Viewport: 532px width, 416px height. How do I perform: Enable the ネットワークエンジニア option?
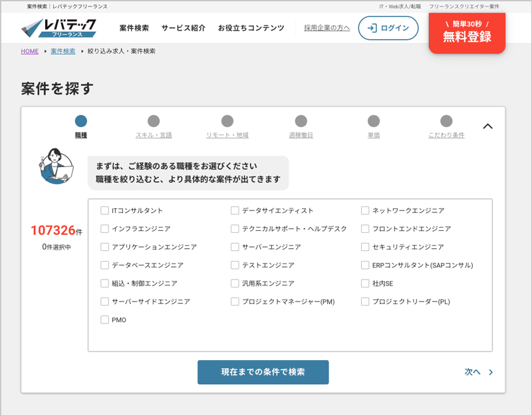[364, 210]
